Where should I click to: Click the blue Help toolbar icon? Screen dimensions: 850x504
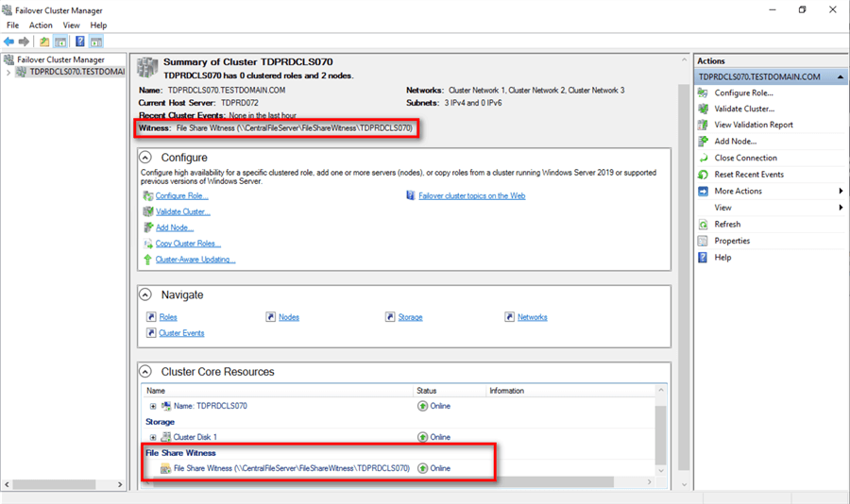tap(80, 42)
